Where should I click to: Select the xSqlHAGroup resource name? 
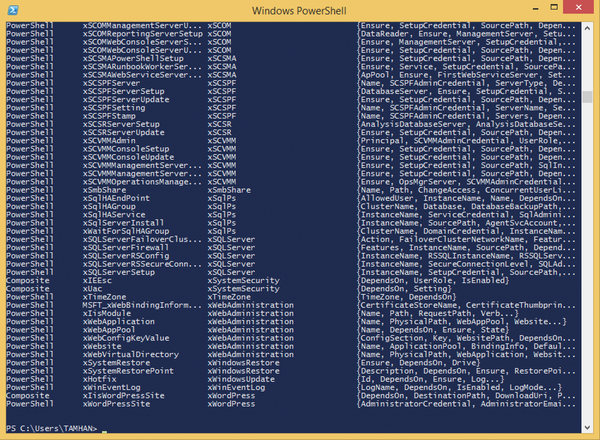(x=109, y=207)
